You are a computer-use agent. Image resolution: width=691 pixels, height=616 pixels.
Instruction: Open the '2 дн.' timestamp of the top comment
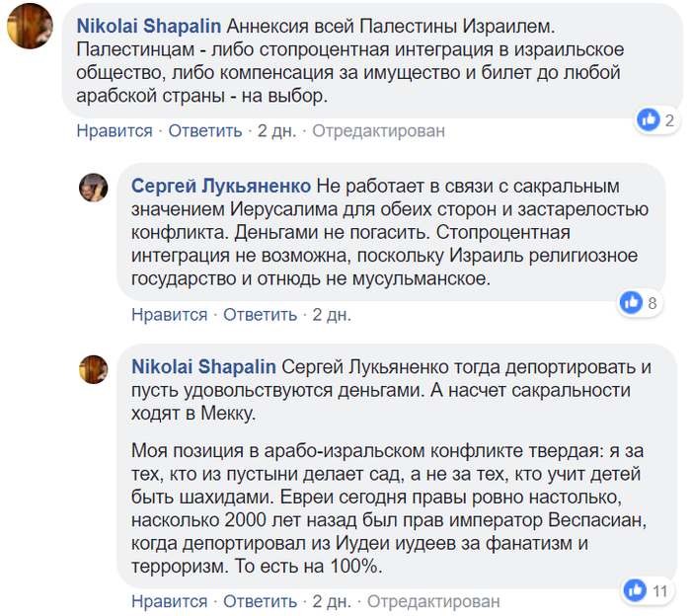pyautogui.click(x=277, y=130)
